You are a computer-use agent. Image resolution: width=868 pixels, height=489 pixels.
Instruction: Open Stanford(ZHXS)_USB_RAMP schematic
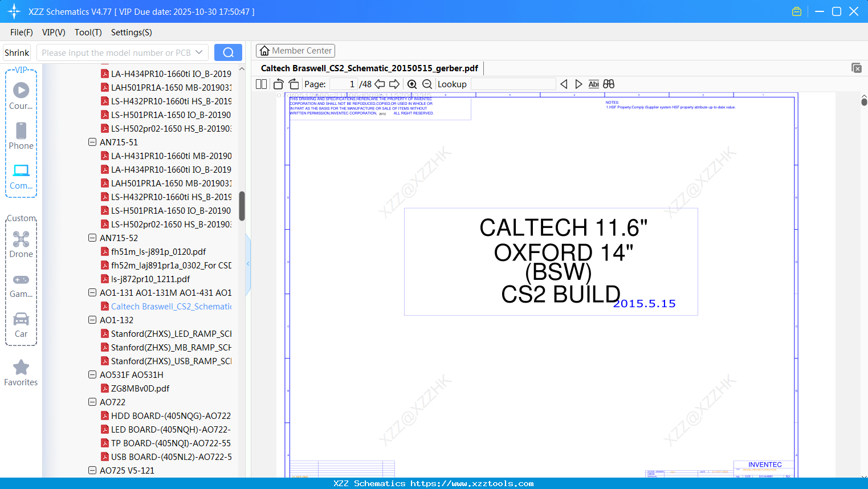[x=172, y=361]
